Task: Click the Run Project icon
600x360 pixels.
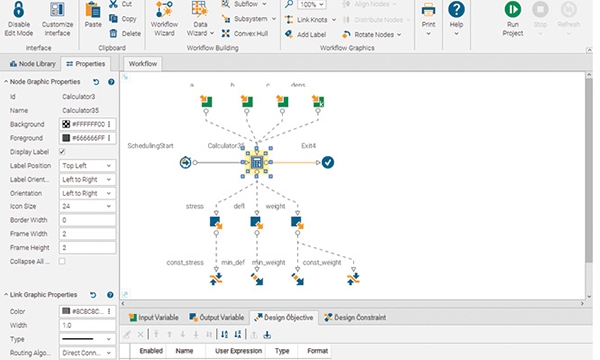Action: (x=512, y=10)
